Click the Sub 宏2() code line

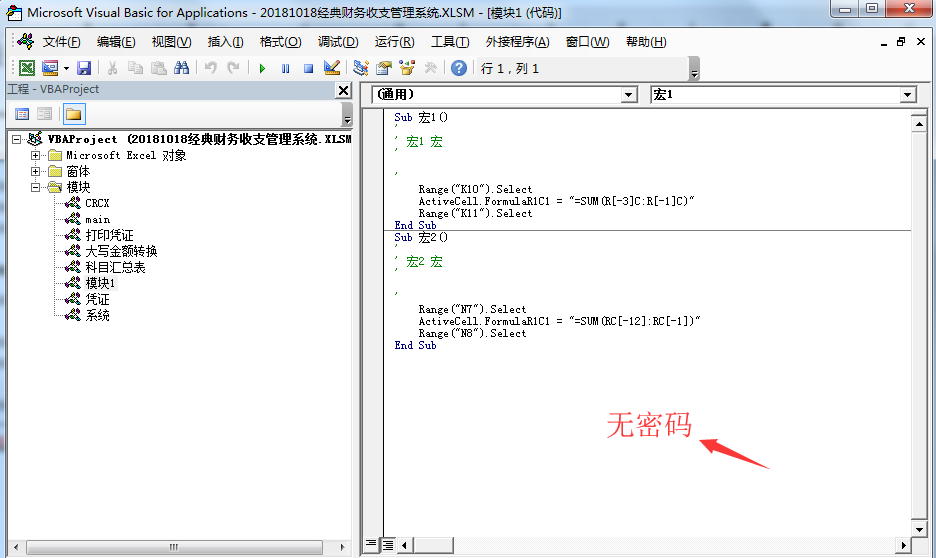(421, 237)
